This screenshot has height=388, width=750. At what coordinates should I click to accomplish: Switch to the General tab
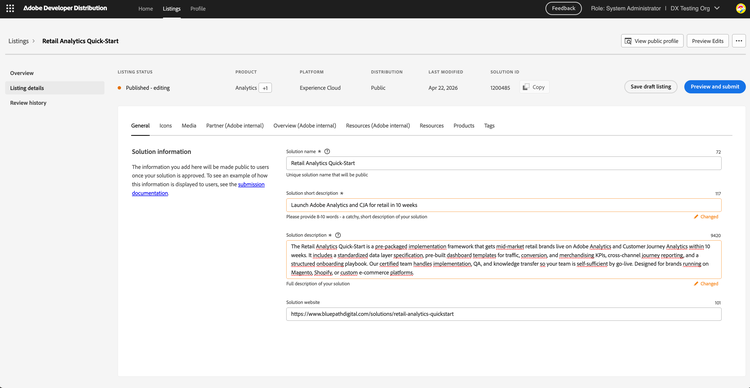click(x=140, y=126)
